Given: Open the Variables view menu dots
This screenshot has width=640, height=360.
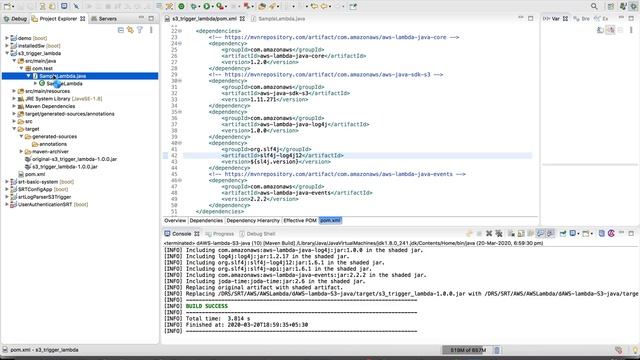Looking at the screenshot, I should pos(631,30).
